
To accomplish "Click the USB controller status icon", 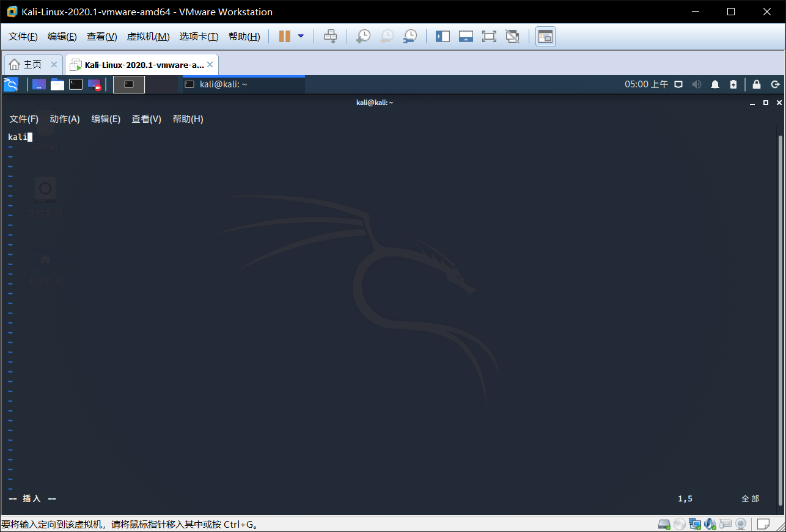I will pos(725,524).
